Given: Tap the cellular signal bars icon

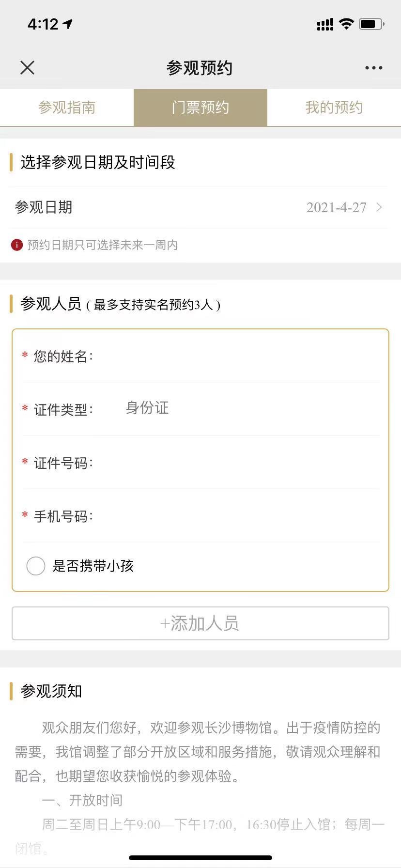Looking at the screenshot, I should click(325, 24).
